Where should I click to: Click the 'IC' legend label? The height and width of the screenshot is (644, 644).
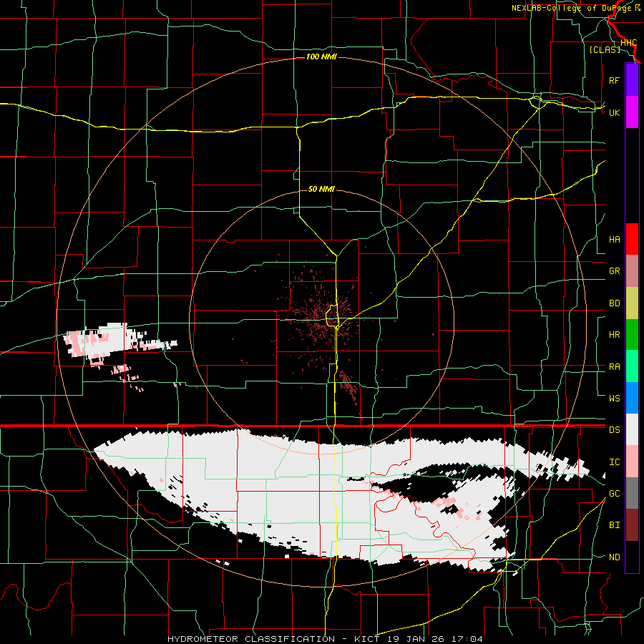click(614, 462)
